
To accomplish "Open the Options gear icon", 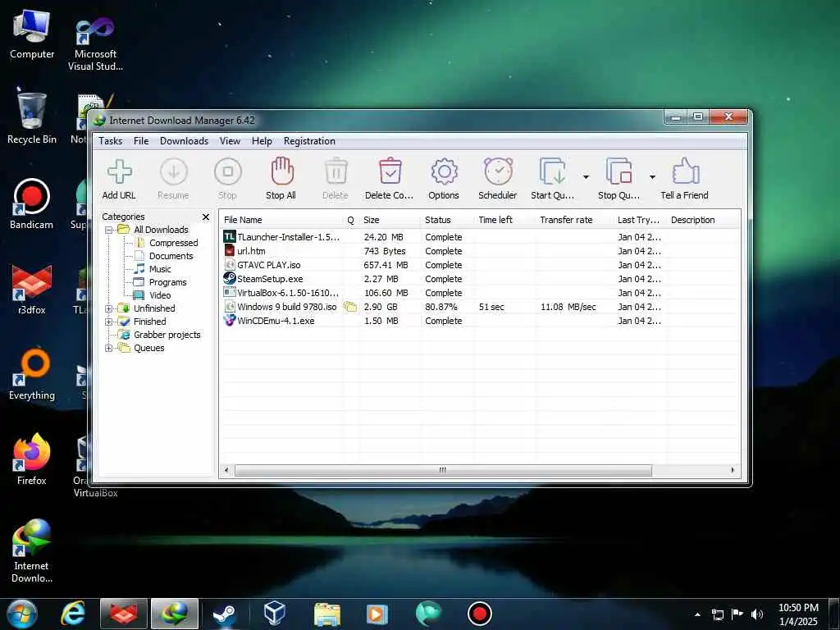I will coord(444,172).
